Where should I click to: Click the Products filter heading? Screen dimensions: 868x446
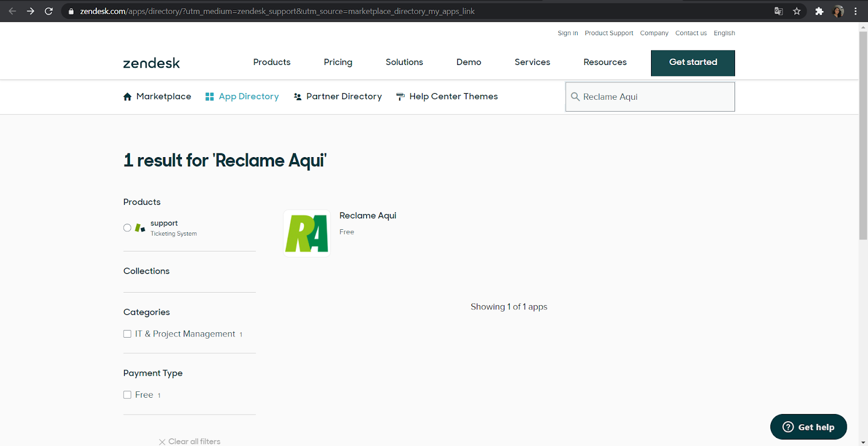click(x=142, y=202)
